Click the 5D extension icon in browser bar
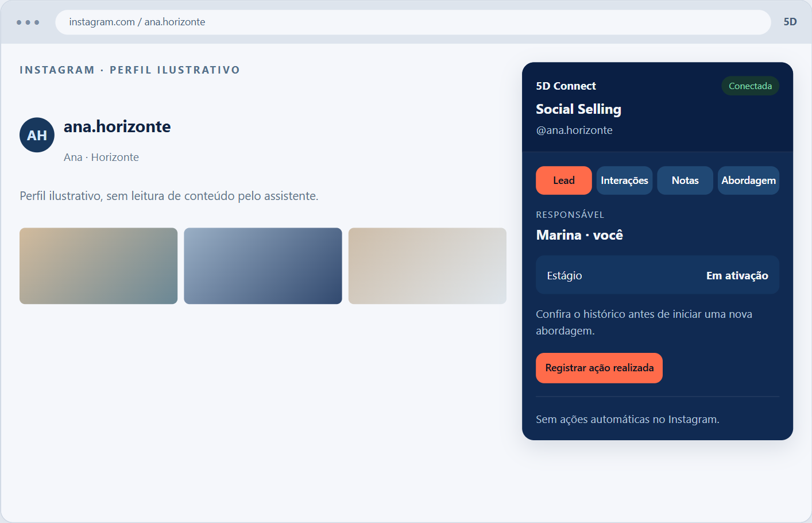Screen dimensions: 812x523 (790, 22)
